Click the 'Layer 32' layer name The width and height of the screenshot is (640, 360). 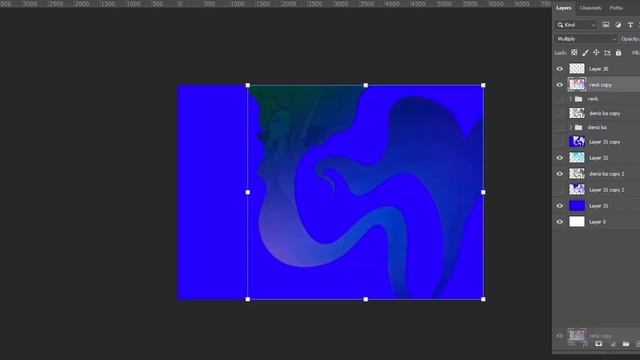pyautogui.click(x=598, y=158)
